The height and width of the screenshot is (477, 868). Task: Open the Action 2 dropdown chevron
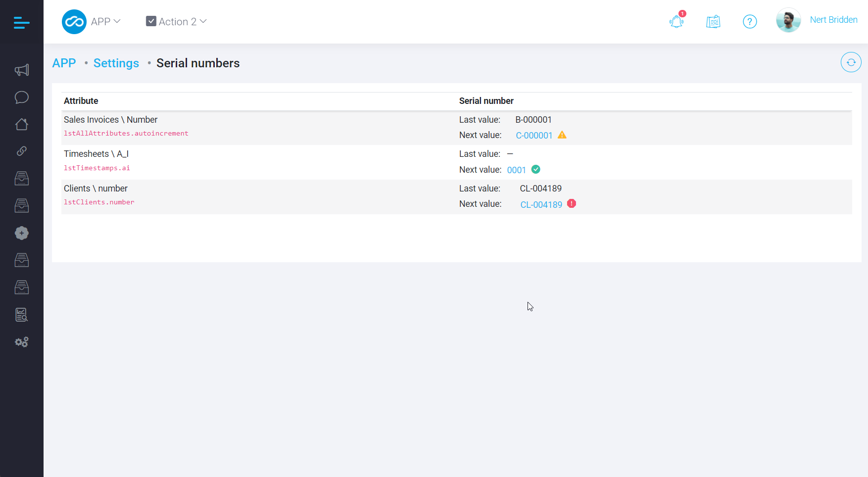(203, 21)
